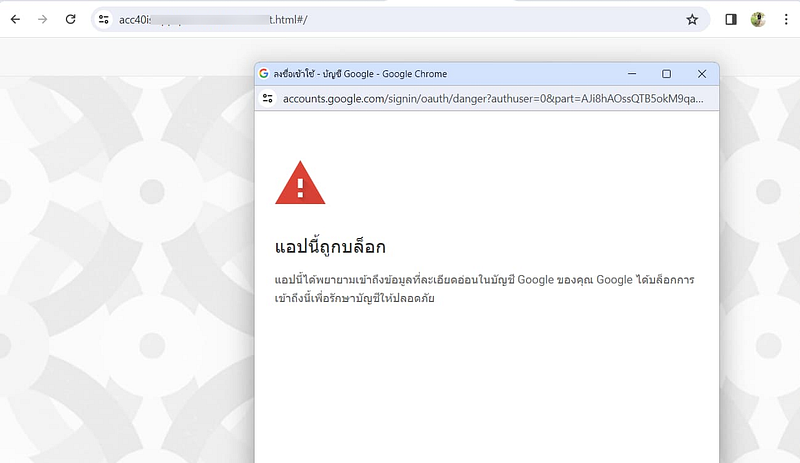Maximize the Google sign-in popup window

click(666, 74)
